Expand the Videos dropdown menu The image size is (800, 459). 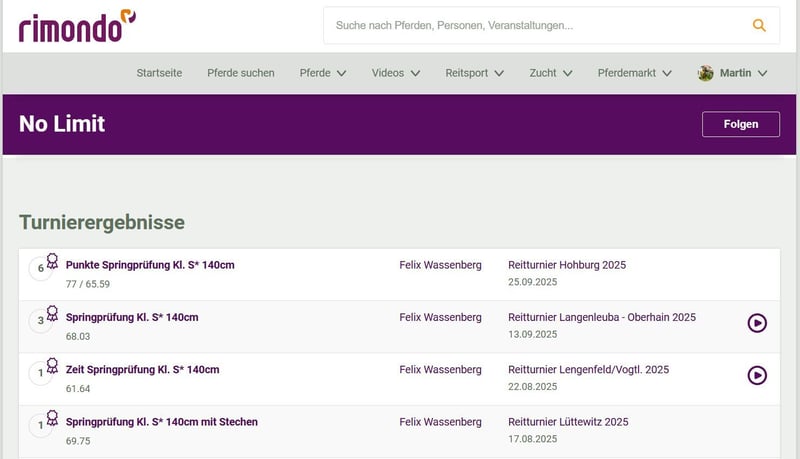[x=395, y=73]
